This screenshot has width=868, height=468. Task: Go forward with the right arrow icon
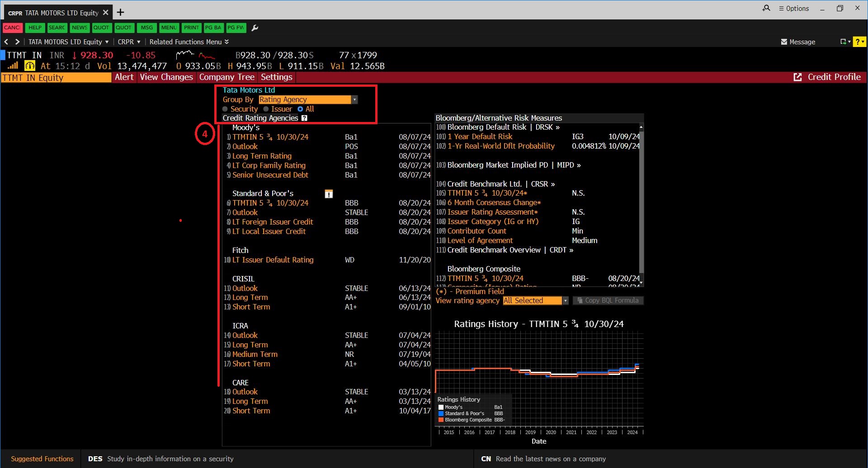tap(17, 42)
